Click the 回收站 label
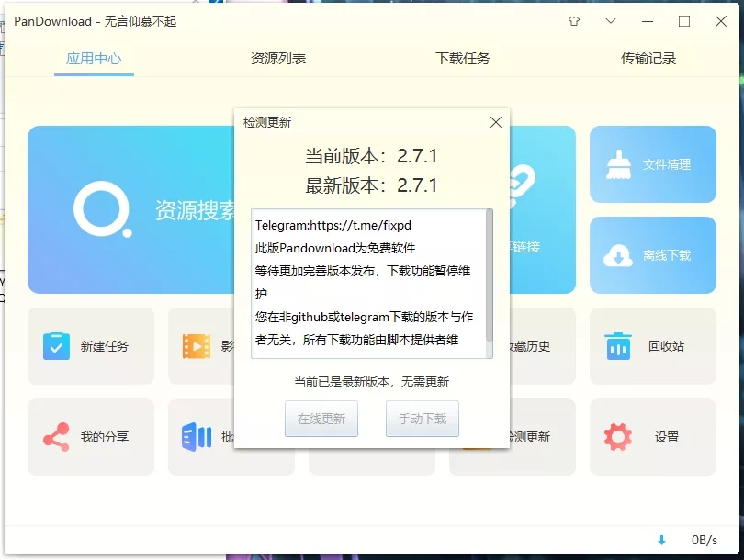Image resolution: width=744 pixels, height=560 pixels. pyautogui.click(x=666, y=346)
